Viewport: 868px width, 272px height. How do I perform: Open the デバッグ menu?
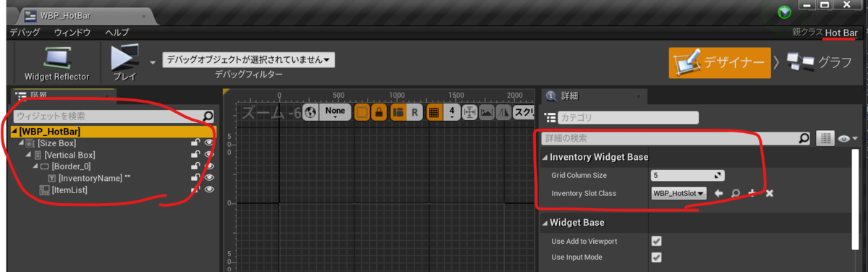[x=24, y=33]
